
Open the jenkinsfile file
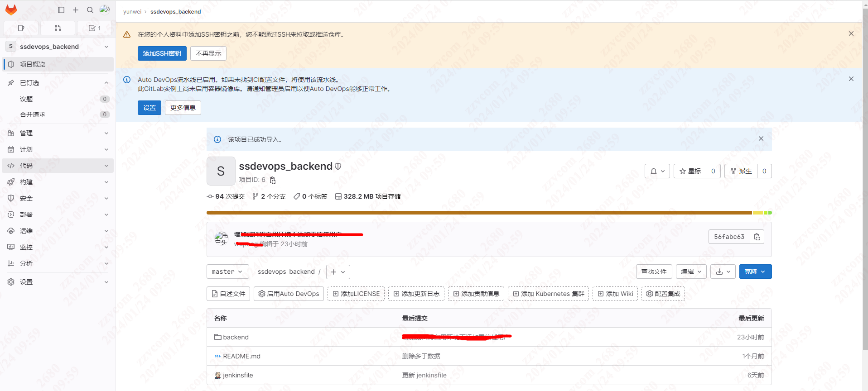click(238, 375)
